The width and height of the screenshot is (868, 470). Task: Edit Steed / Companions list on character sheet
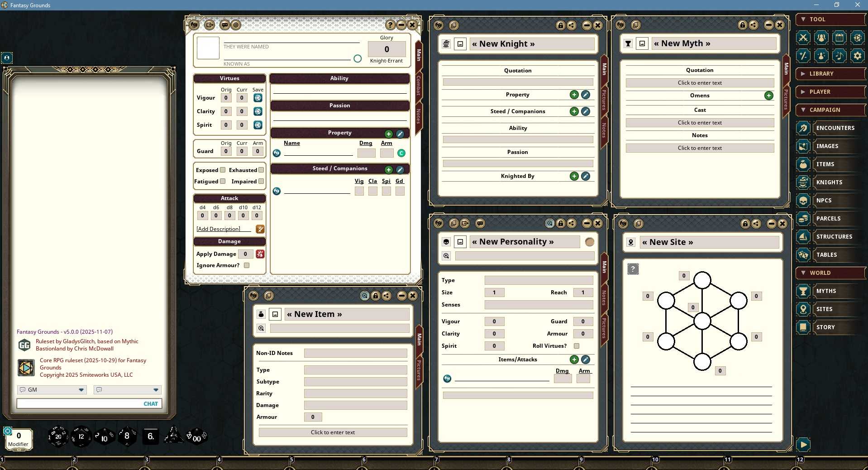click(400, 169)
